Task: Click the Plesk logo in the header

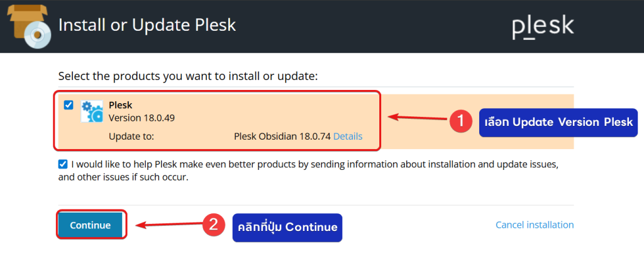Action: pos(542,26)
